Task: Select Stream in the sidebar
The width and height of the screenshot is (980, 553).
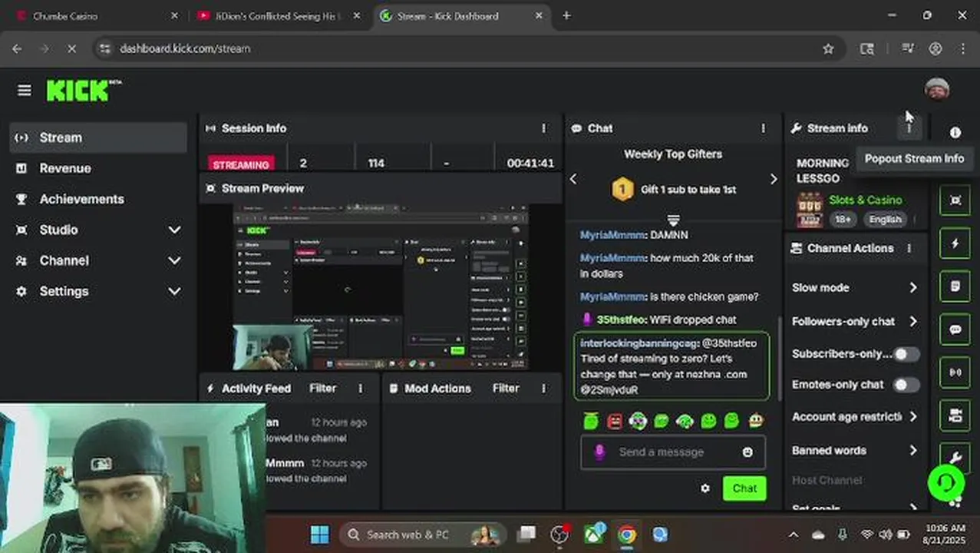Action: (x=98, y=137)
